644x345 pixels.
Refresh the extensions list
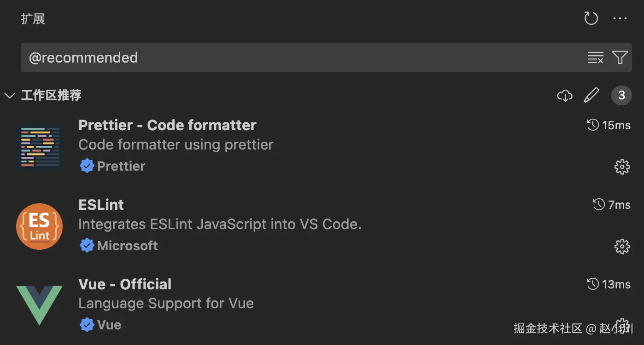coord(591,18)
